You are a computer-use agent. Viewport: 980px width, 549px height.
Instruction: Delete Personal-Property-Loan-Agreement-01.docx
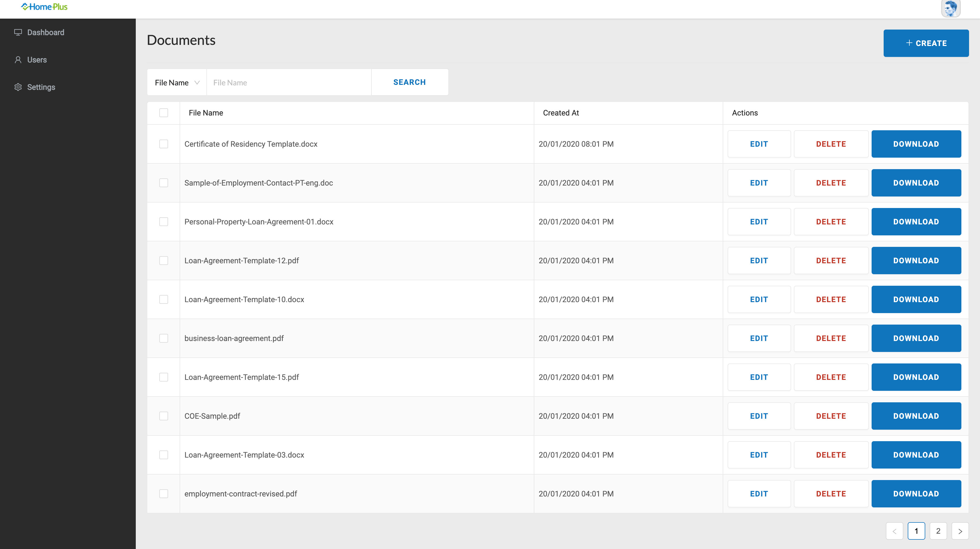pyautogui.click(x=831, y=221)
